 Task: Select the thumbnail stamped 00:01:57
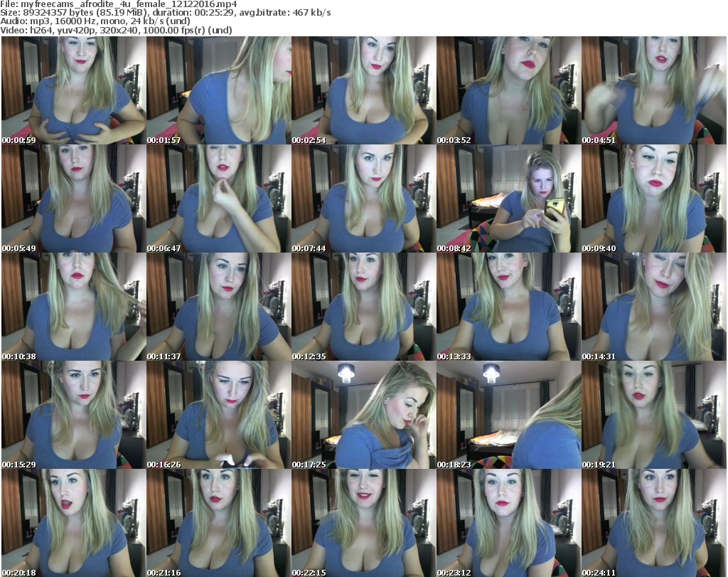(219, 90)
